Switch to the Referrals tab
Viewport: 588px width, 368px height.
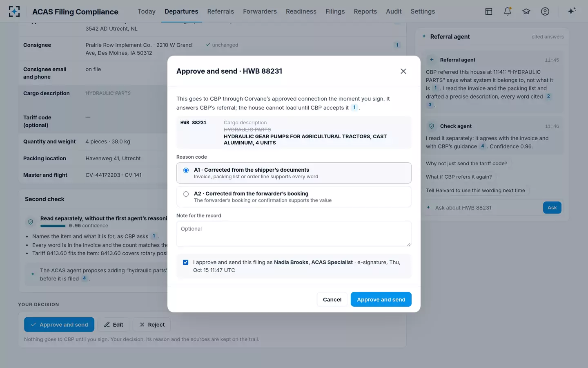click(x=220, y=11)
